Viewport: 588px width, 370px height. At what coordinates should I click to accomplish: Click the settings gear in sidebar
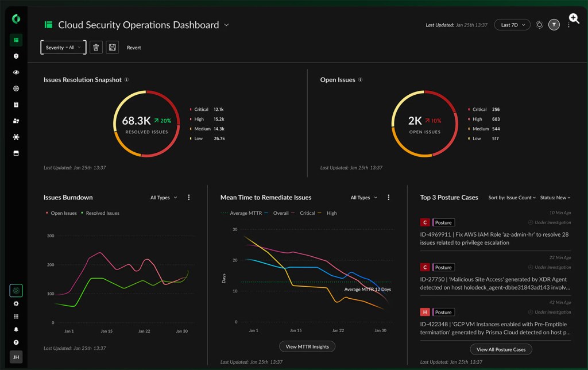click(16, 303)
